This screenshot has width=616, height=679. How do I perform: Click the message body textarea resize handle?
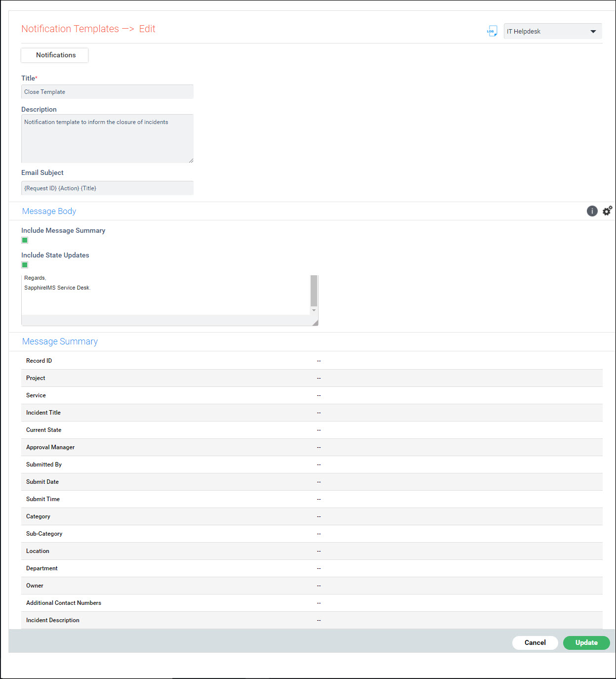click(x=315, y=323)
